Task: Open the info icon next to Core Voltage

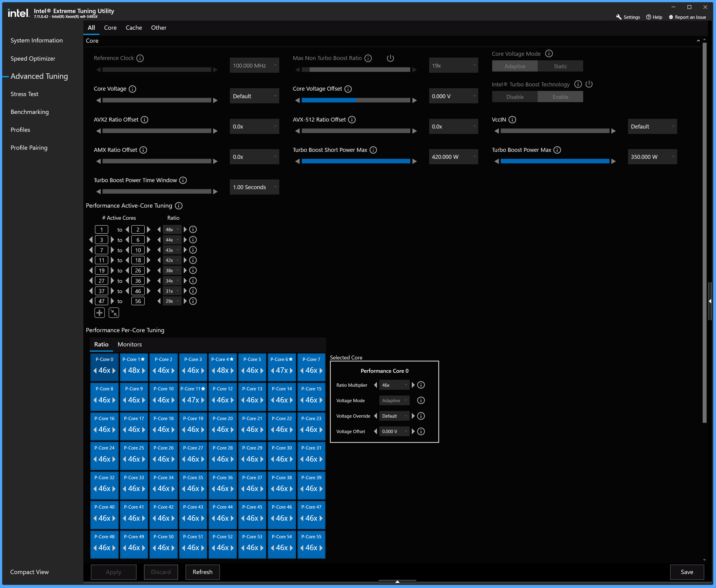Action: (133, 89)
